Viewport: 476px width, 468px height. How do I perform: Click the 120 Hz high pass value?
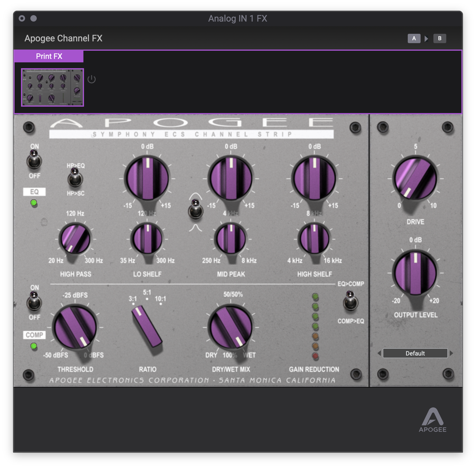(x=75, y=213)
